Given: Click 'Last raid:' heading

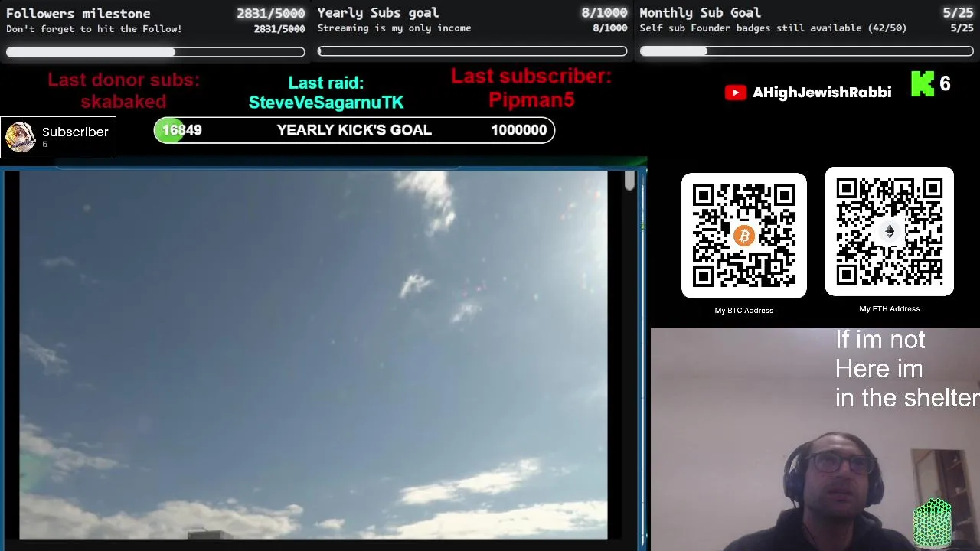Looking at the screenshot, I should pyautogui.click(x=326, y=83).
